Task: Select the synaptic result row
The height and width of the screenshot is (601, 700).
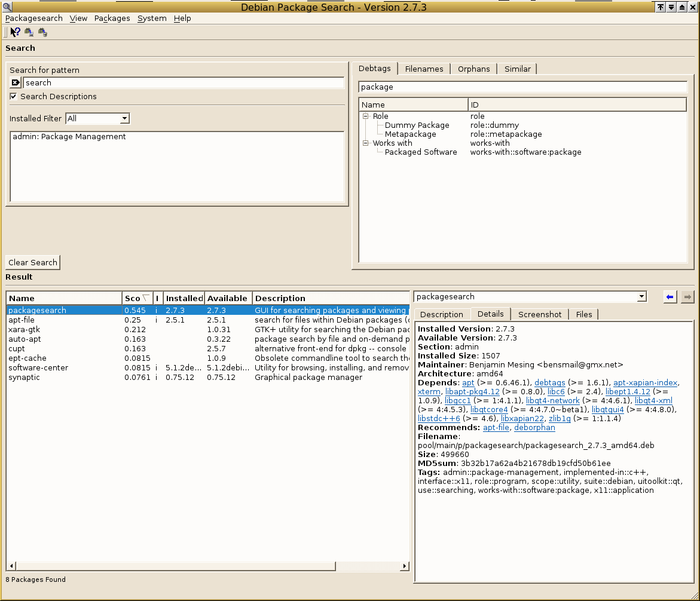Action: [208, 378]
